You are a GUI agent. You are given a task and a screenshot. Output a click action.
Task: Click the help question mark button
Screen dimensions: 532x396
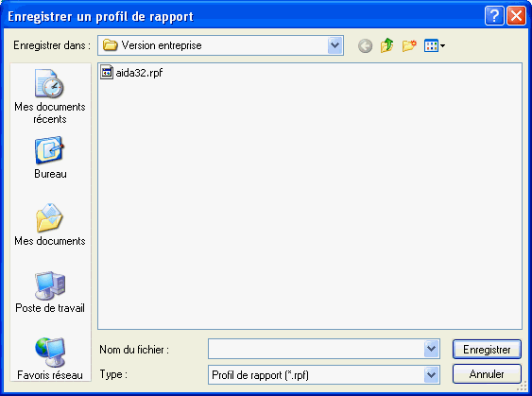coord(494,16)
